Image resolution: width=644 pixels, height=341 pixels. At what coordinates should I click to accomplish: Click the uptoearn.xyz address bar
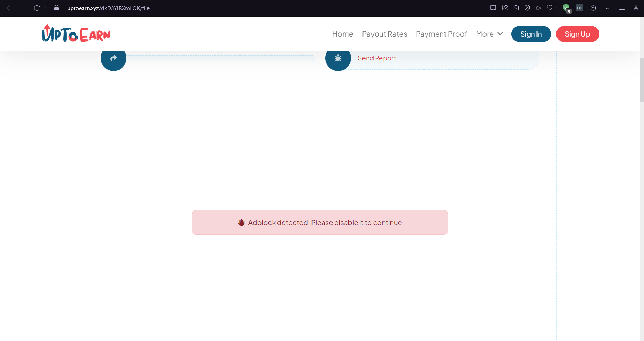pos(108,8)
